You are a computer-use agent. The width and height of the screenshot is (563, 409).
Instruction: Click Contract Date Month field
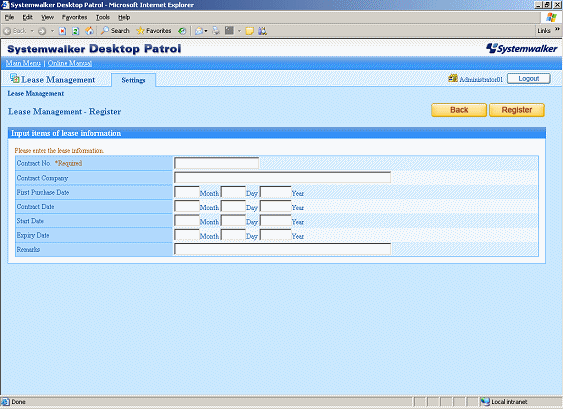pos(187,206)
